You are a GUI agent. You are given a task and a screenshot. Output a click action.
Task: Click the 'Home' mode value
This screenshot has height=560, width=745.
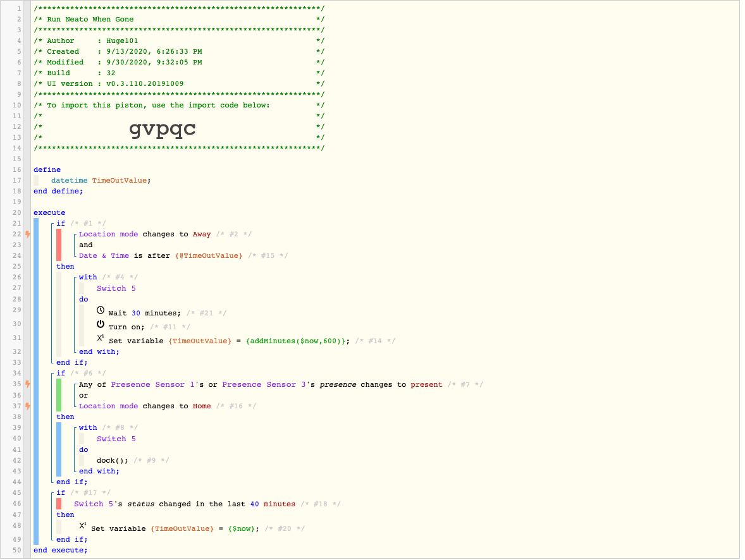202,406
